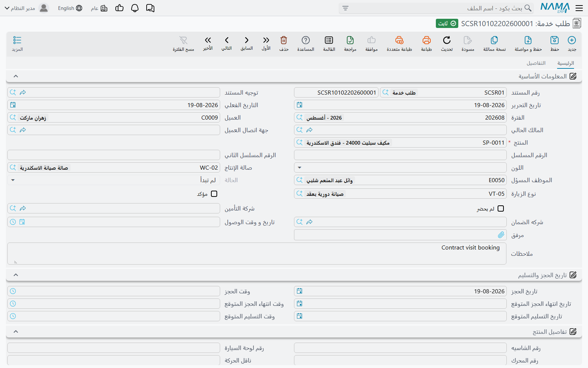Collapse the تاريخ الحجز والتسليم section
Screen dimensions: 588x368
[16, 275]
